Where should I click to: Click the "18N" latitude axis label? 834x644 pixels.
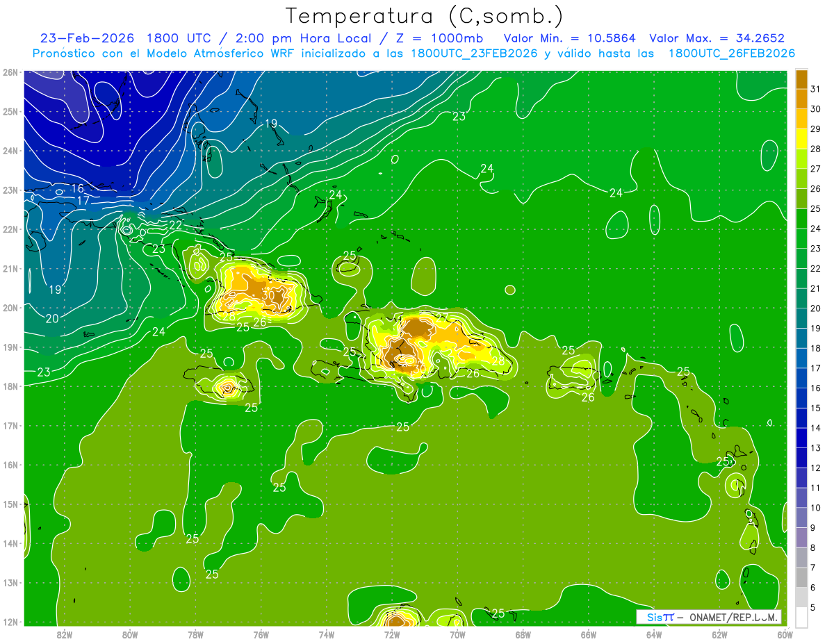coord(10,386)
